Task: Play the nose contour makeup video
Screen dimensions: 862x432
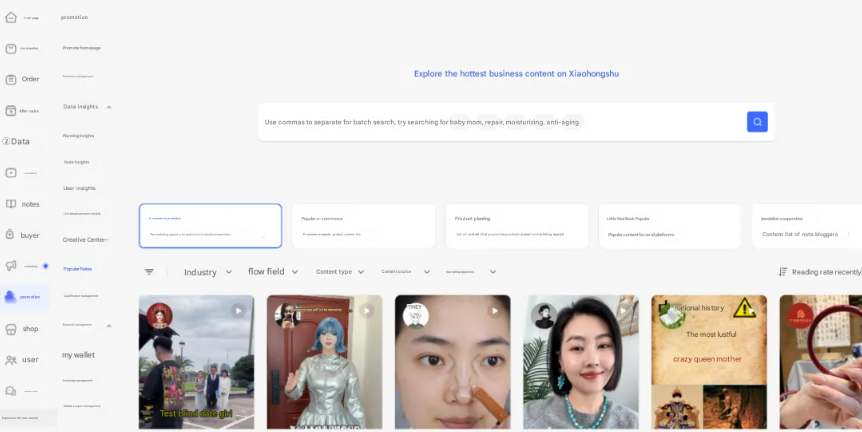Action: (x=494, y=311)
